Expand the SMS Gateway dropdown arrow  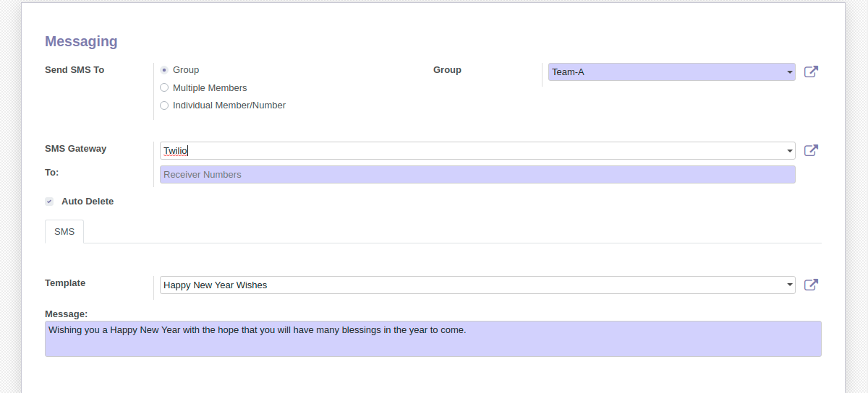tap(789, 151)
